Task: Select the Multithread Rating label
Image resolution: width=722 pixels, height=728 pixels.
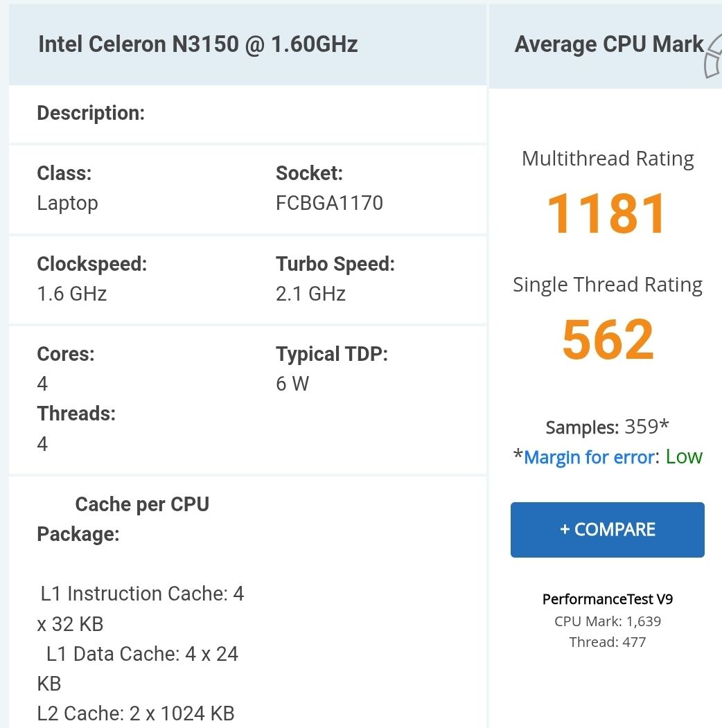Action: pos(608,159)
